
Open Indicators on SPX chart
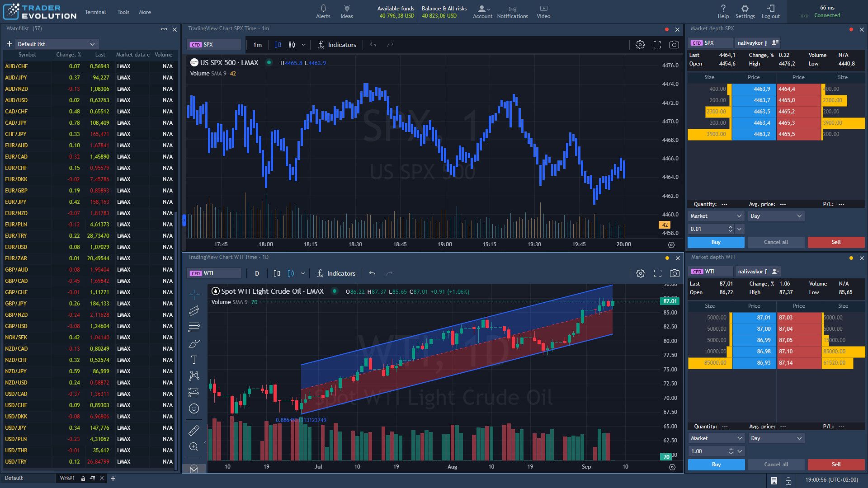click(337, 45)
